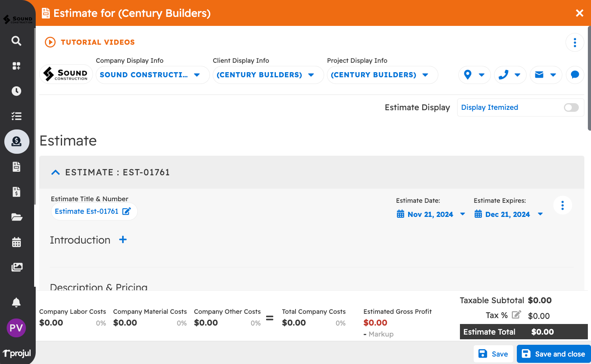Open the task checklist sidebar icon
591x364 pixels.
click(x=16, y=116)
